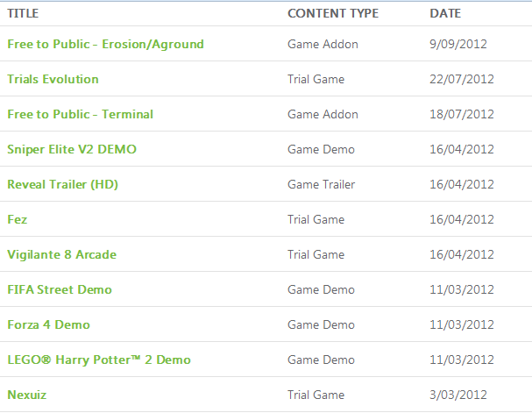Click the CONTENT TYPE column header

333,13
